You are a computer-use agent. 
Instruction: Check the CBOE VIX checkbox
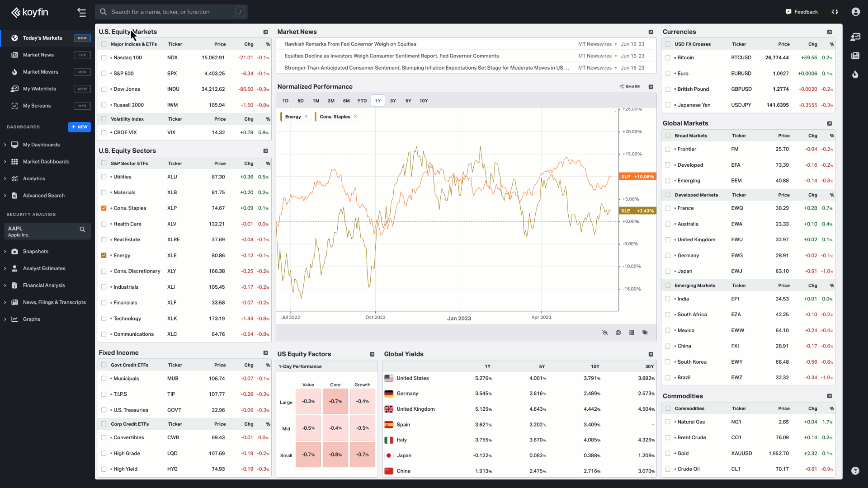pyautogui.click(x=104, y=133)
